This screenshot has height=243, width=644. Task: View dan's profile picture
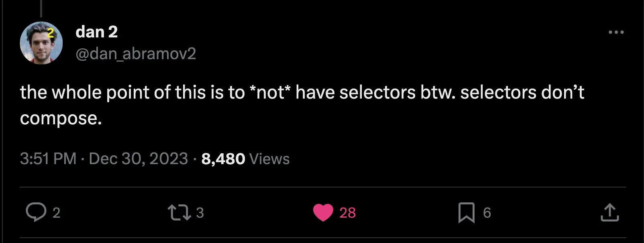point(42,43)
